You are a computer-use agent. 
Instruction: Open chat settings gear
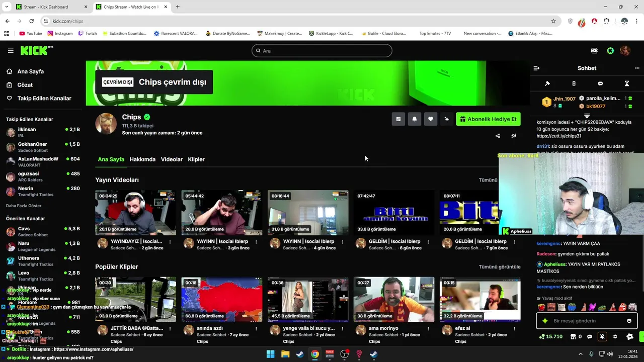[615, 337]
